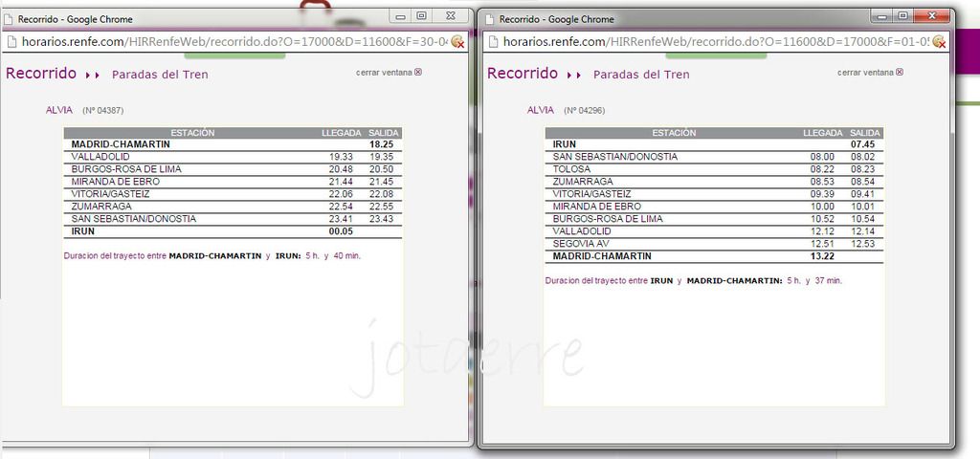Click SALIDA column header in left table
The image size is (980, 459).
pyautogui.click(x=383, y=133)
